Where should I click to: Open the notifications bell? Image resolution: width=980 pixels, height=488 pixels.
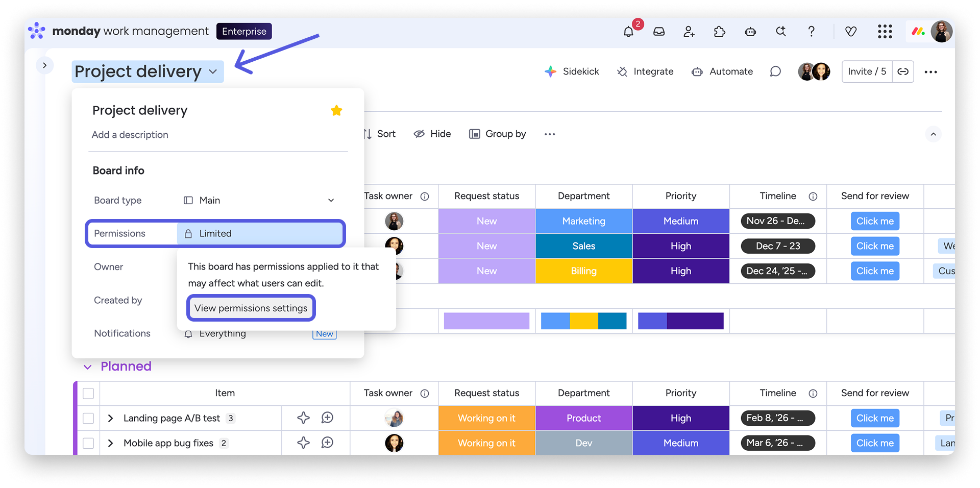pyautogui.click(x=628, y=32)
